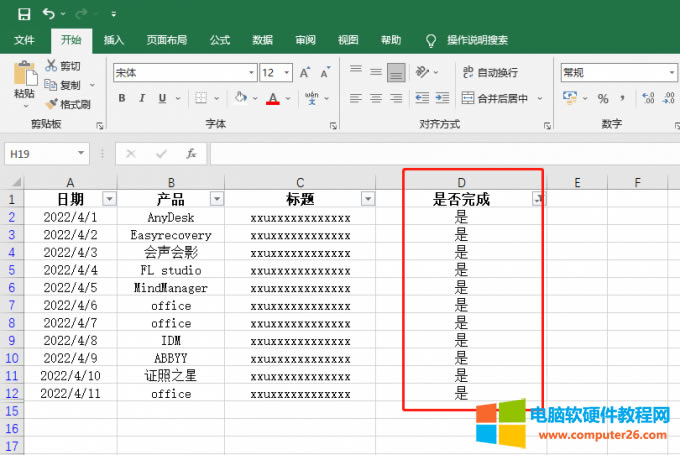Click cell B6 containing MindManager
The width and height of the screenshot is (680, 455).
tap(170, 288)
